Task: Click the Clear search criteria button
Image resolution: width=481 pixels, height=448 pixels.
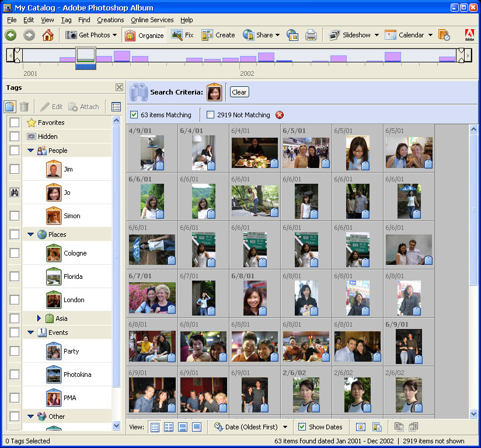Action: point(239,92)
